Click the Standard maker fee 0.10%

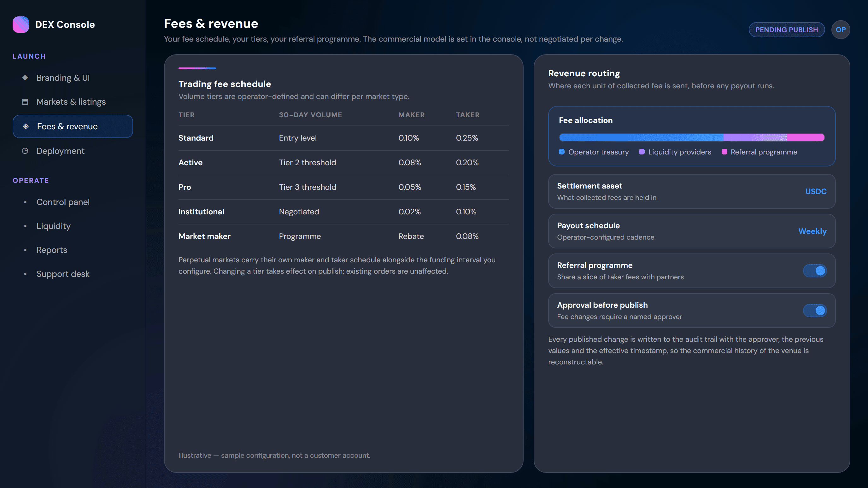(x=408, y=138)
